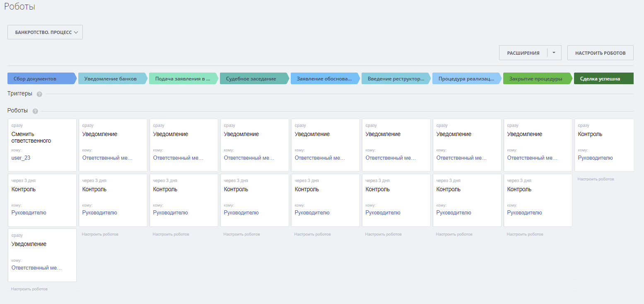Select the Закрытие процедуры stage

click(x=536, y=78)
